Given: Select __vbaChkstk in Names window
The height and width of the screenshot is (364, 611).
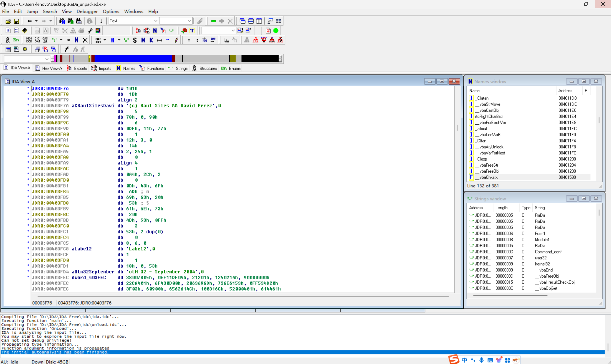Looking at the screenshot, I should coord(488,177).
